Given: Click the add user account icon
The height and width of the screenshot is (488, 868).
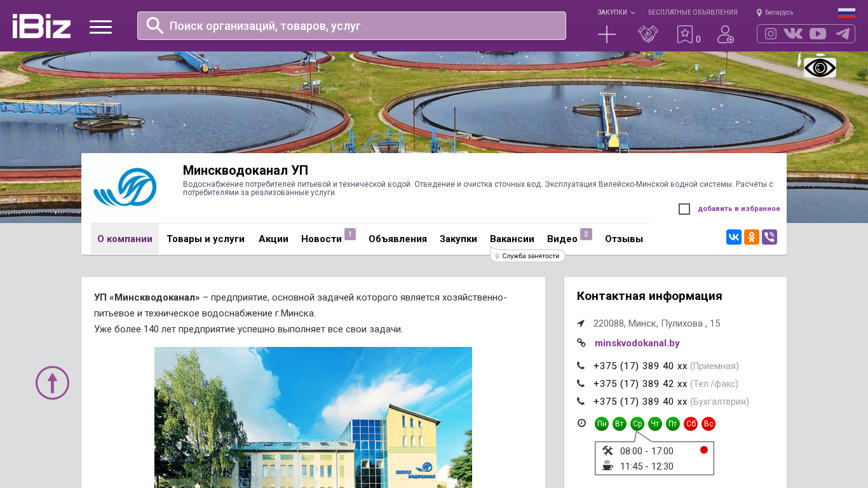Looking at the screenshot, I should [x=726, y=34].
